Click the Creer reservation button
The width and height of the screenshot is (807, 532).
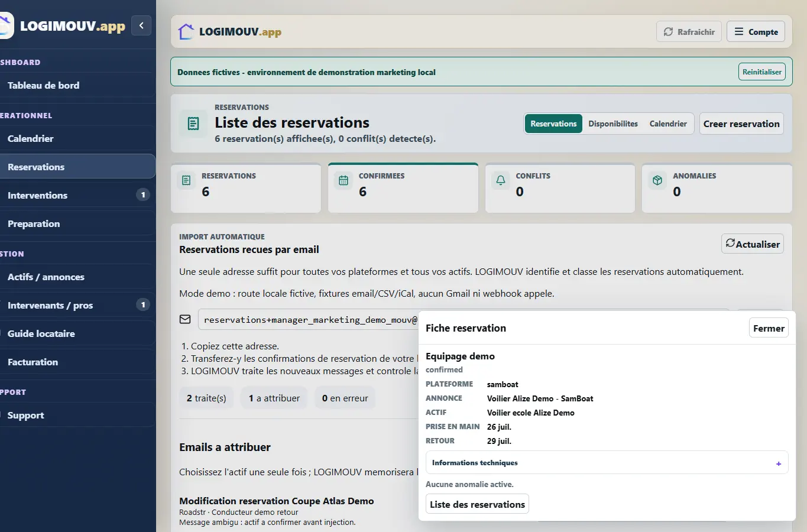[741, 124]
